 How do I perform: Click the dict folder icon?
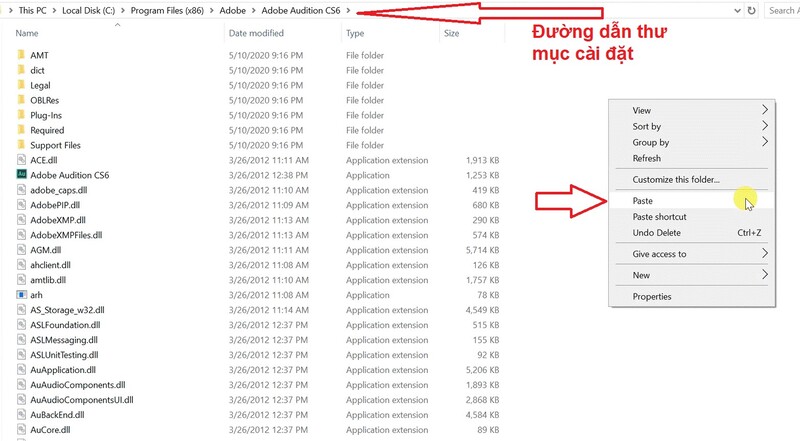[21, 70]
